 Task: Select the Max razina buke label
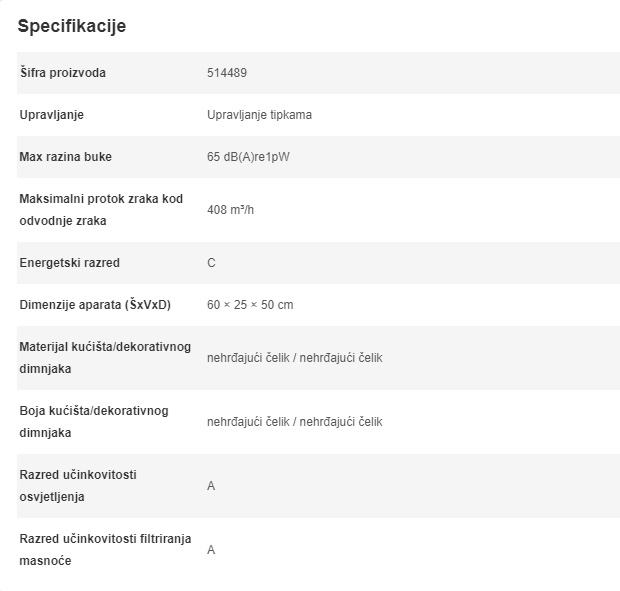(66, 157)
